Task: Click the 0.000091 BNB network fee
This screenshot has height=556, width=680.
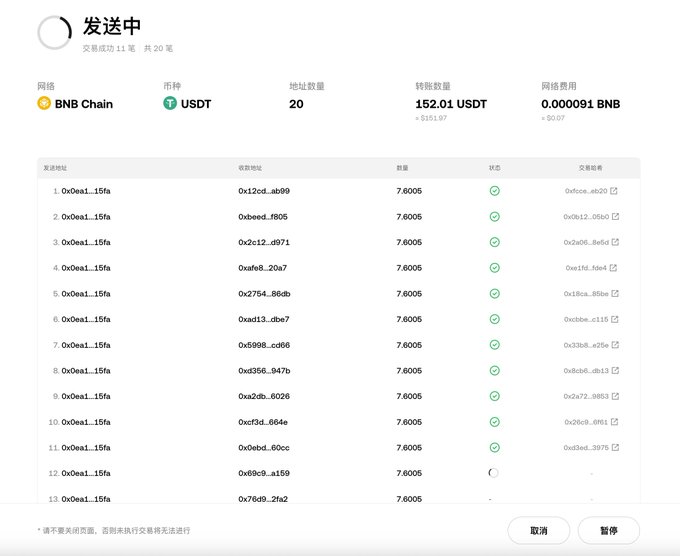Action: [x=581, y=104]
